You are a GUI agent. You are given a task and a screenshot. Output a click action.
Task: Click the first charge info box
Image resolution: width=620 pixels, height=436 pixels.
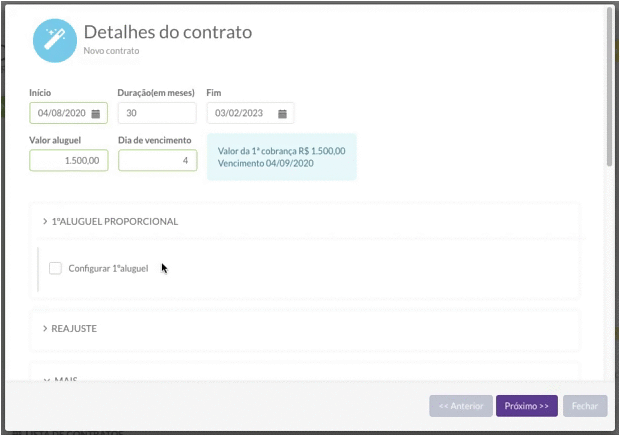281,157
